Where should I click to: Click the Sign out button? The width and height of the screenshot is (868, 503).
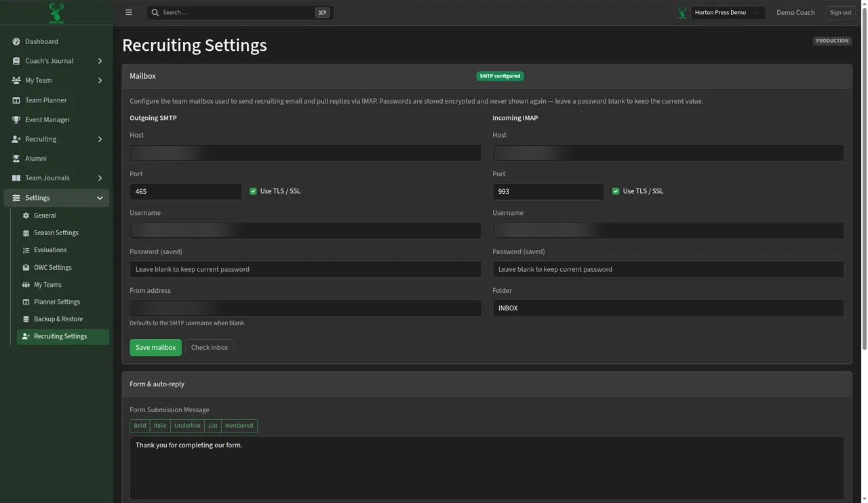pyautogui.click(x=840, y=12)
